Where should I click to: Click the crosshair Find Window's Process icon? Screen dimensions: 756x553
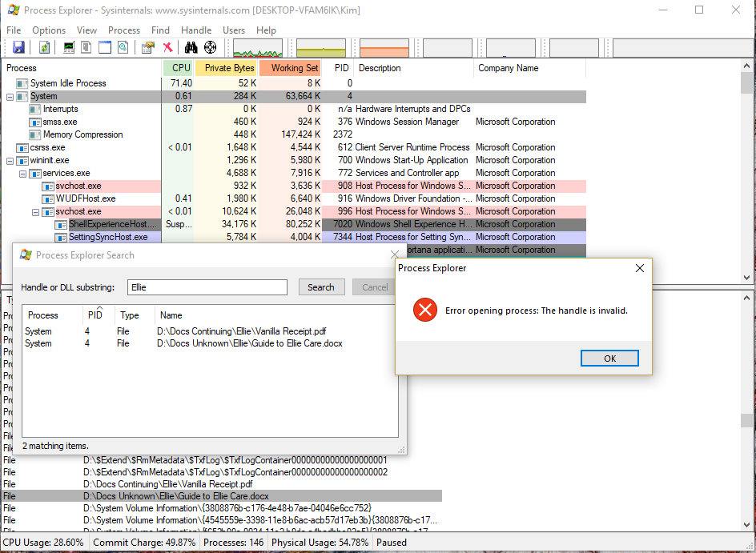[x=210, y=47]
